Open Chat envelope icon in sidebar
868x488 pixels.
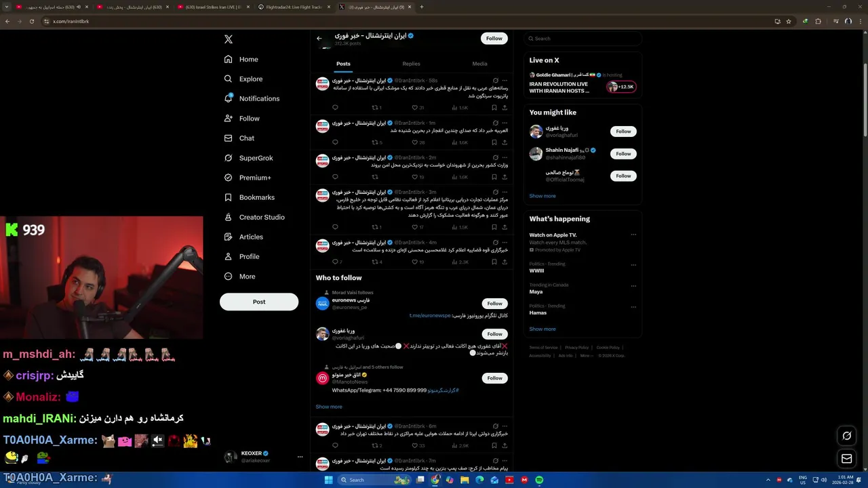[229, 138]
